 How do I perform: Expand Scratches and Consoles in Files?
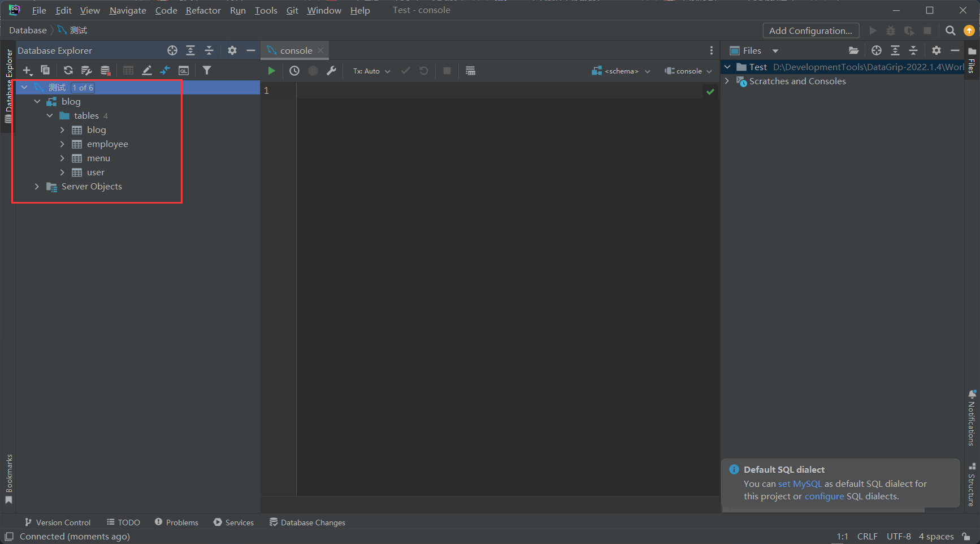pos(727,81)
